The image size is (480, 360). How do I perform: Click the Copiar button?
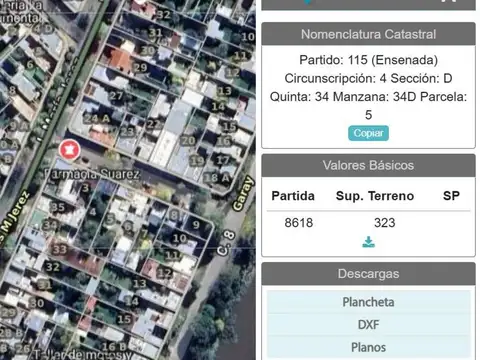[x=368, y=133]
